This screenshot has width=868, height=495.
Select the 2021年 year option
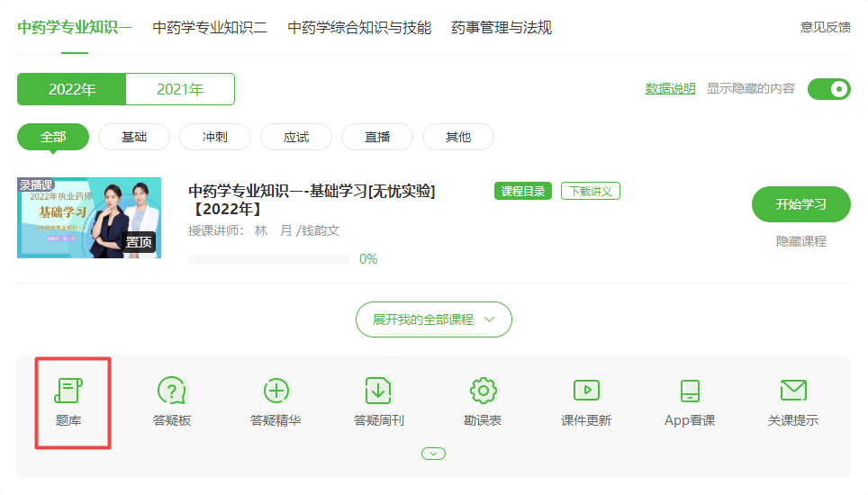coord(180,89)
